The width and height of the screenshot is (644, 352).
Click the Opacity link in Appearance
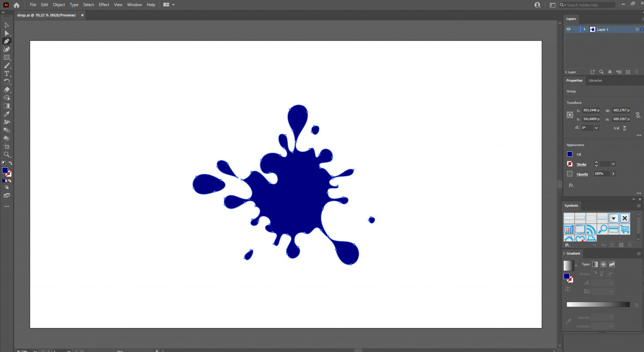tap(582, 174)
